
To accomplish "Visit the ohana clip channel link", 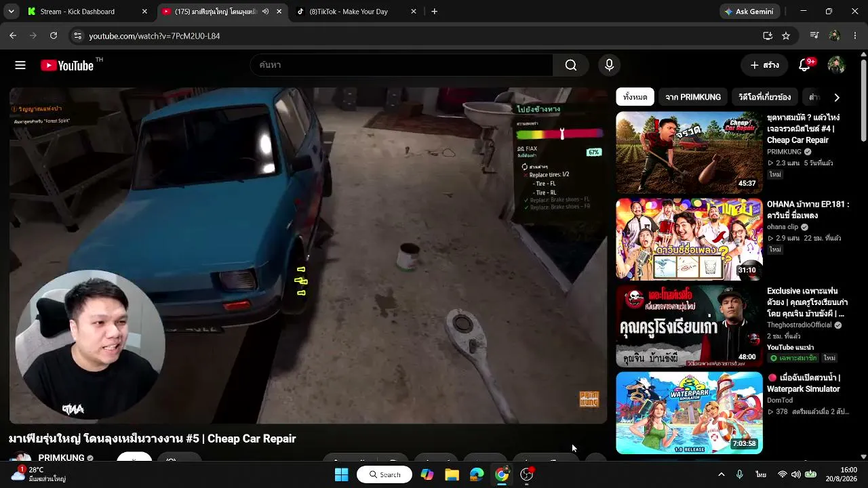I will point(783,227).
